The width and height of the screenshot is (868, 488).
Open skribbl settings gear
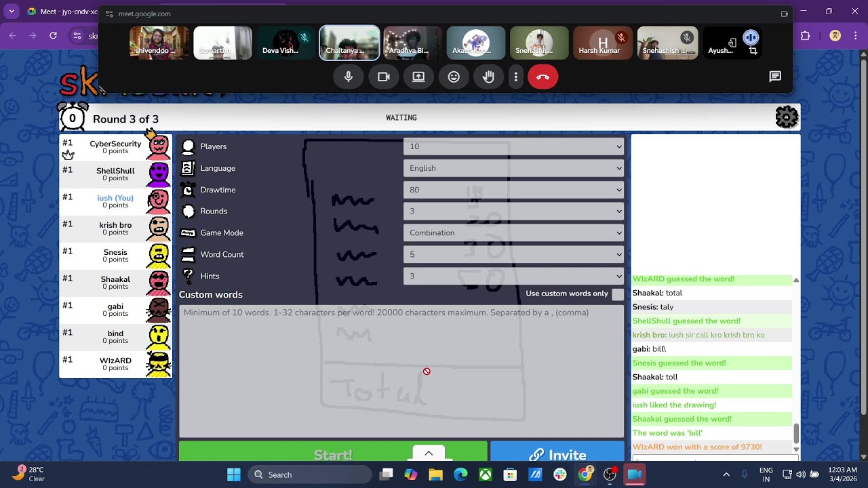(x=787, y=117)
